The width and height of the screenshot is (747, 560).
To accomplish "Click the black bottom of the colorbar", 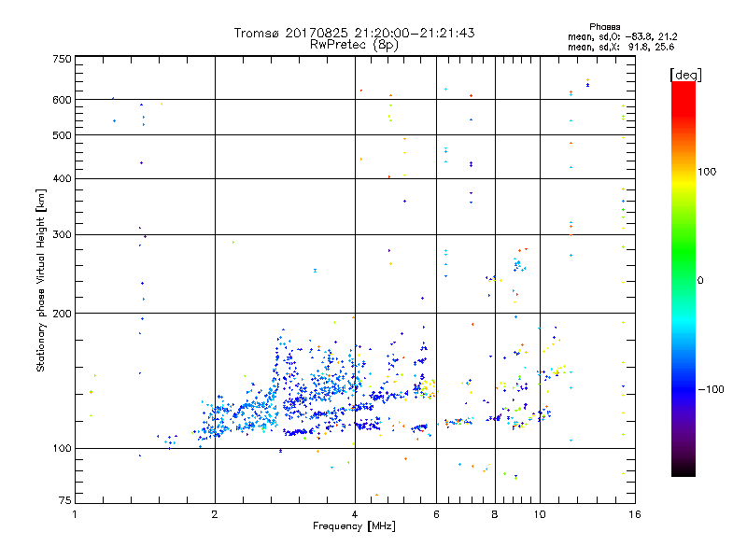I will [684, 469].
